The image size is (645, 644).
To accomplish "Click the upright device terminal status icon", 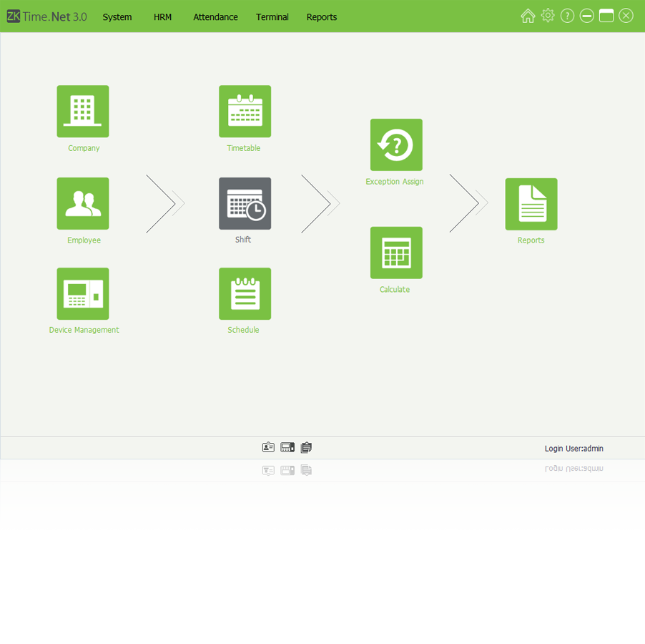I will pyautogui.click(x=287, y=447).
